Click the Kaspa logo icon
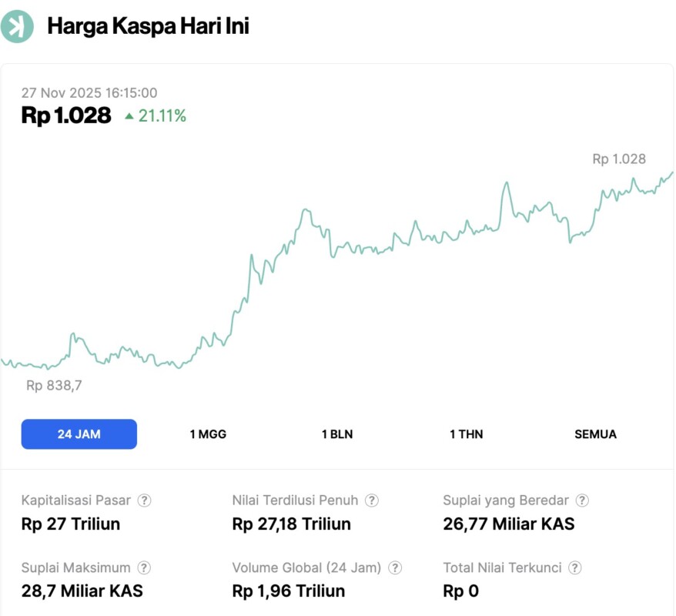 click(x=16, y=25)
